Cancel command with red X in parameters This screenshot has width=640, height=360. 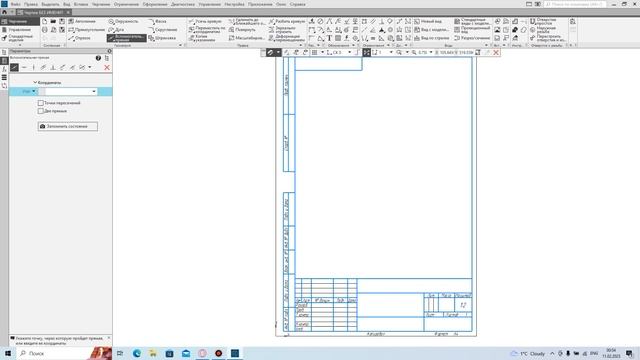(x=107, y=67)
